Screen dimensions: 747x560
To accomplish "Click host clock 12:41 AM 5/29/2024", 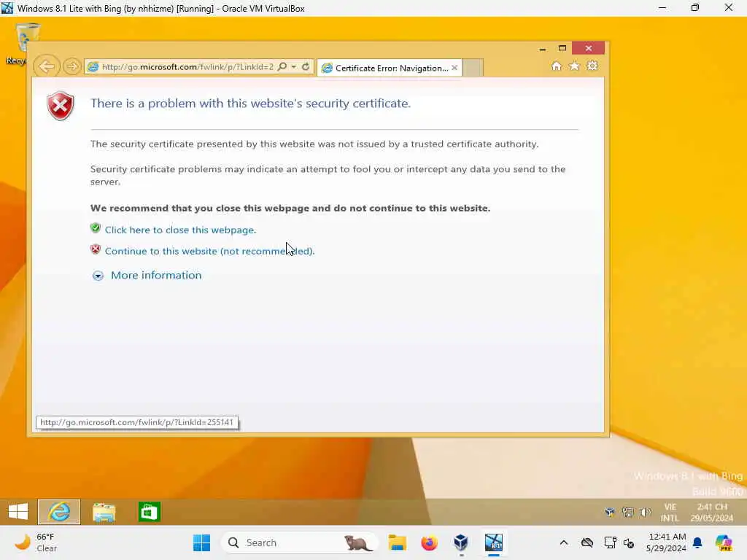I will click(x=667, y=542).
